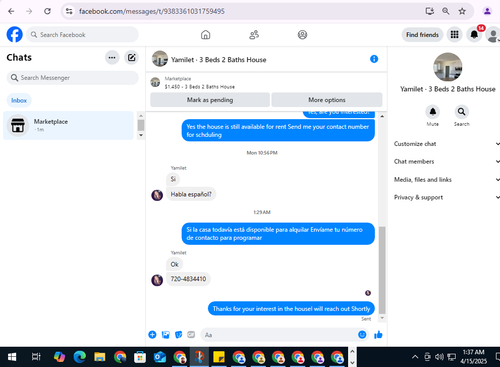Open the profile circle icon in top navigation
500x367 pixels.
point(302,35)
